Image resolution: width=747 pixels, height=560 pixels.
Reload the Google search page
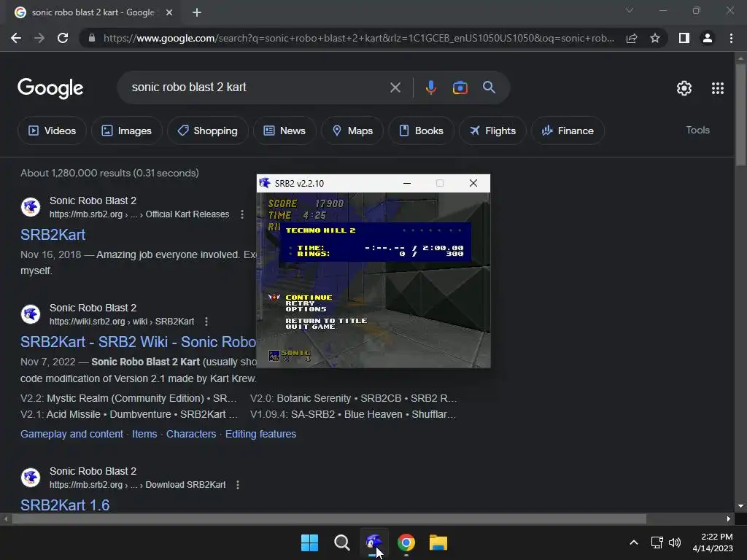(x=63, y=38)
